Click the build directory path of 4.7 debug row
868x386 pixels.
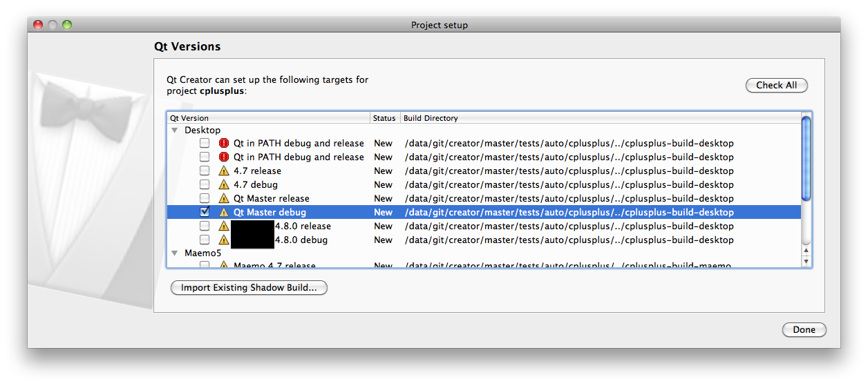pyautogui.click(x=569, y=184)
